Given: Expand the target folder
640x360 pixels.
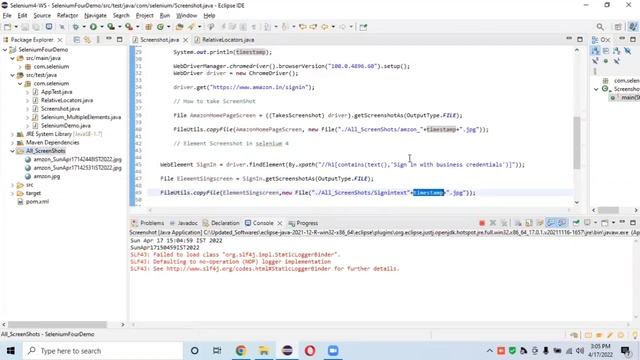Looking at the screenshot, I should point(13,193).
